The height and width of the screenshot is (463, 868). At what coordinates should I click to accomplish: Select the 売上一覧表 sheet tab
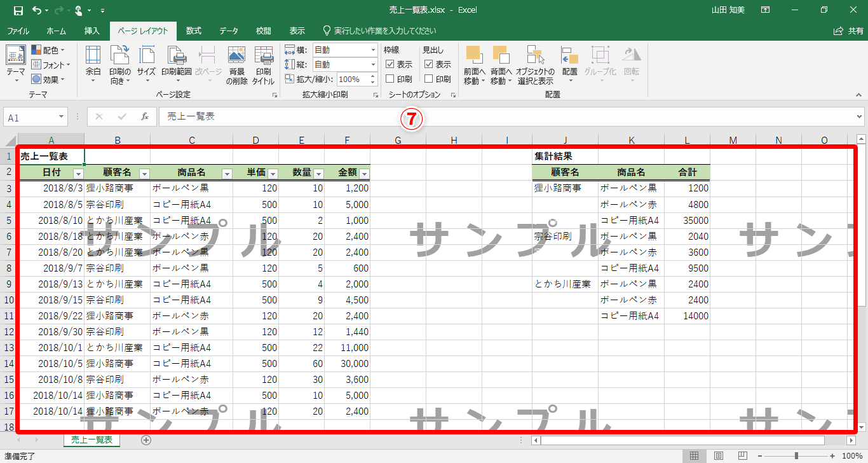(x=92, y=439)
